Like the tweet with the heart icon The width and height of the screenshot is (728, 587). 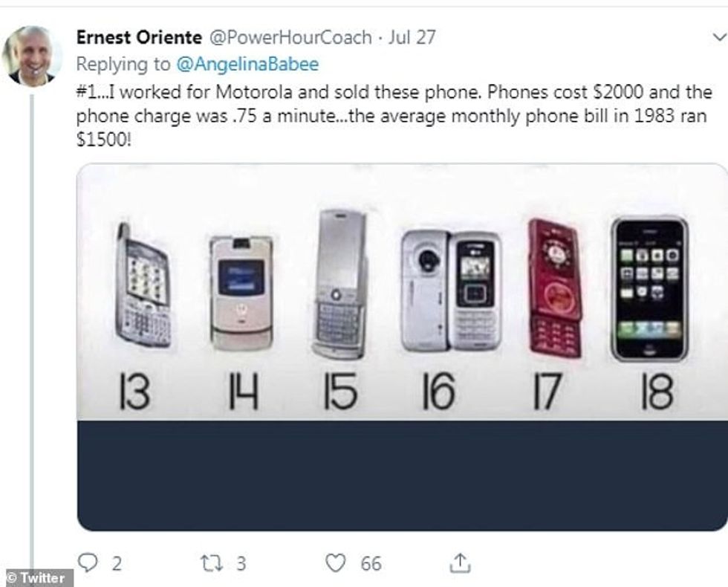pos(336,562)
